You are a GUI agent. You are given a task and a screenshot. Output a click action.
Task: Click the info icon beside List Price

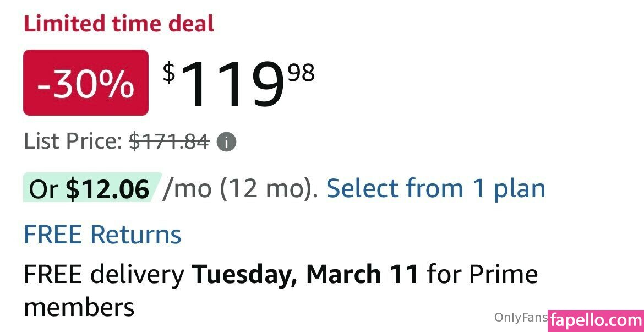tap(226, 143)
